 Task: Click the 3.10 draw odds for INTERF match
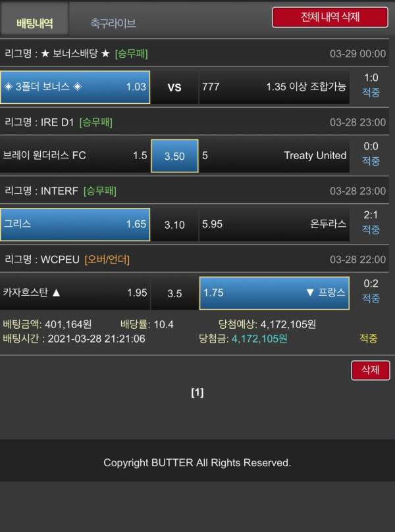pos(174,224)
